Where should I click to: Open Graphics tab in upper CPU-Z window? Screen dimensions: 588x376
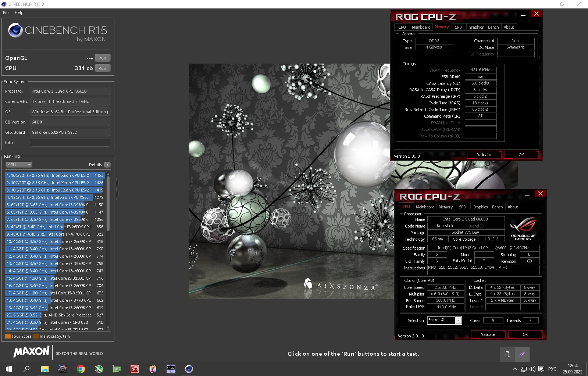[x=476, y=27]
